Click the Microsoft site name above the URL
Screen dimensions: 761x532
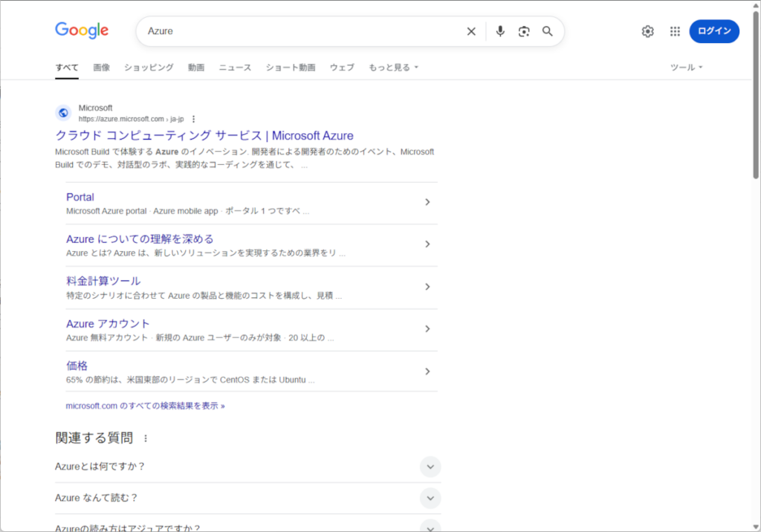pos(96,108)
